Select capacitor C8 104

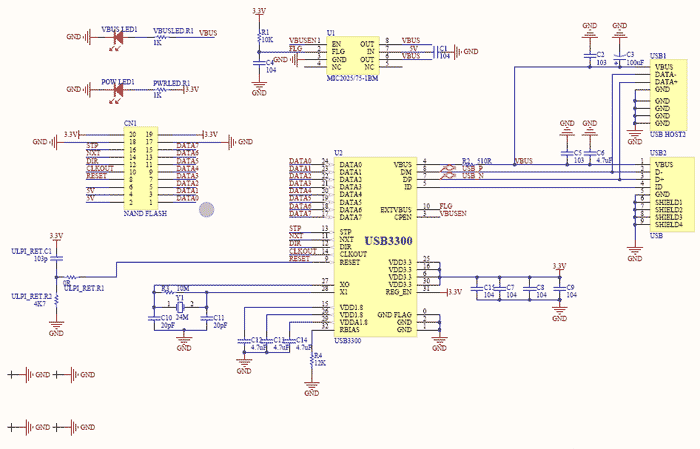pos(529,288)
